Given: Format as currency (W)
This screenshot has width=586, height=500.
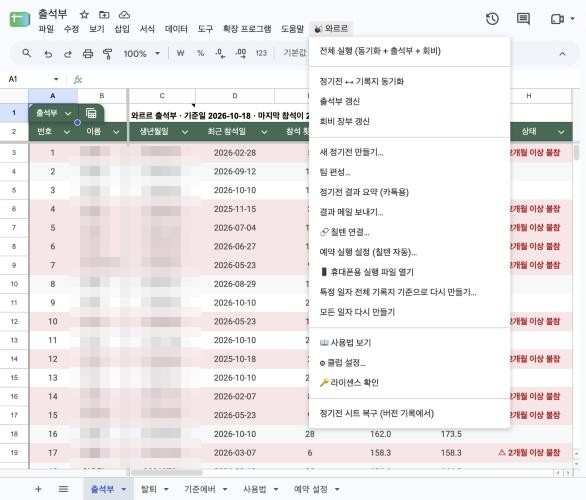Looking at the screenshot, I should tap(181, 53).
